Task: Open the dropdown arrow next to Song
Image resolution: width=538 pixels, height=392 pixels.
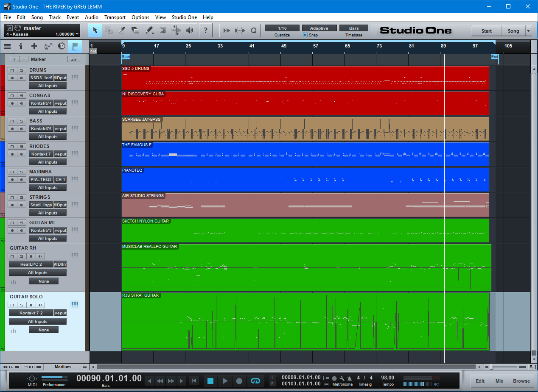Action: 528,31
